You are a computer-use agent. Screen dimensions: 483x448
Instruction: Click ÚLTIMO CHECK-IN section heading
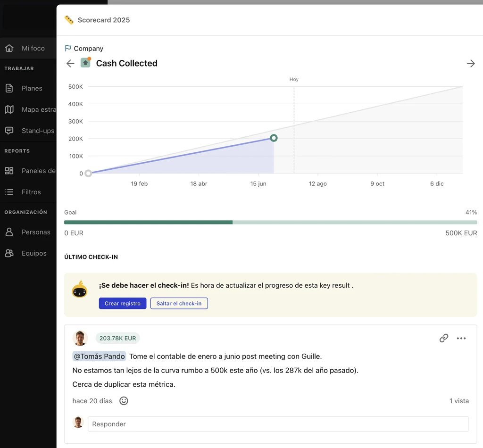tap(91, 257)
